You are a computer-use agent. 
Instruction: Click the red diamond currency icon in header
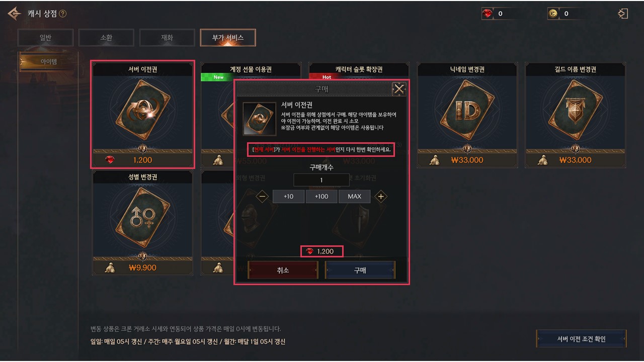487,14
